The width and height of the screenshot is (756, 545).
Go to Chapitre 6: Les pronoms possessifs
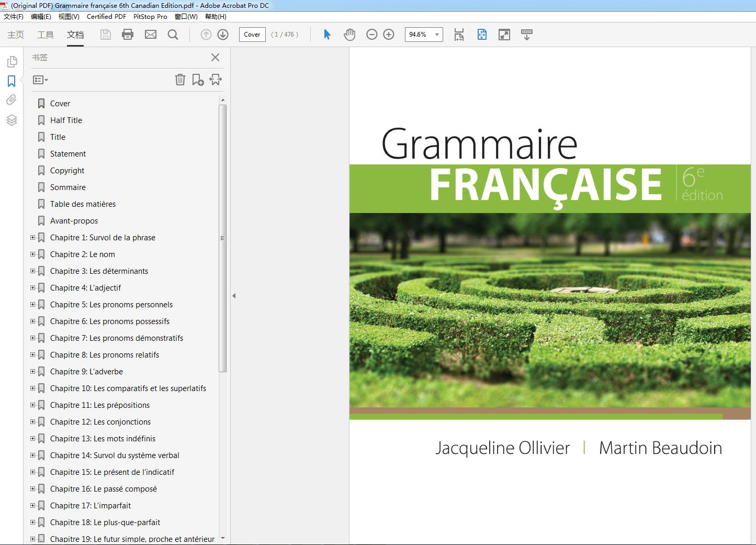tap(110, 321)
